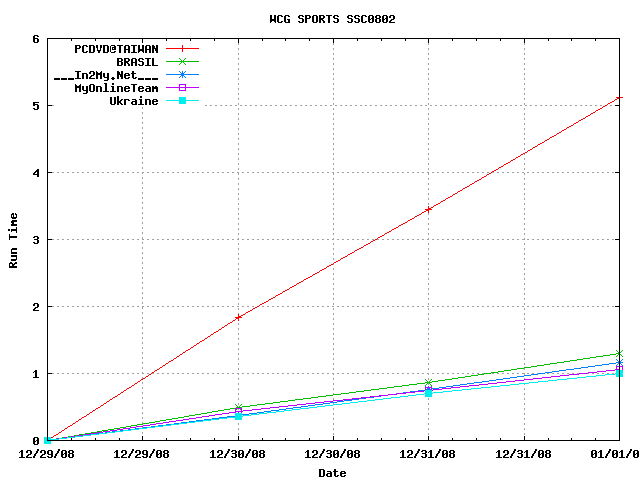
Task: Click the red data point near value 5
Action: (620, 97)
